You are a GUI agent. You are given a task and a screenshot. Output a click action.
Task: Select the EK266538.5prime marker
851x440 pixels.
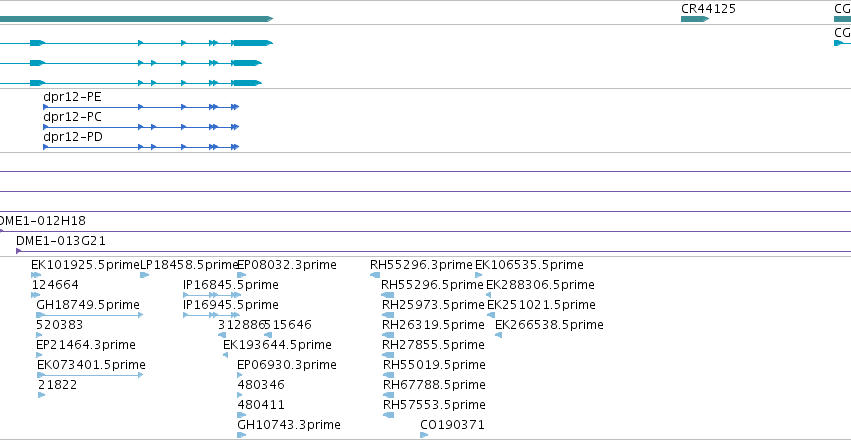click(x=499, y=335)
